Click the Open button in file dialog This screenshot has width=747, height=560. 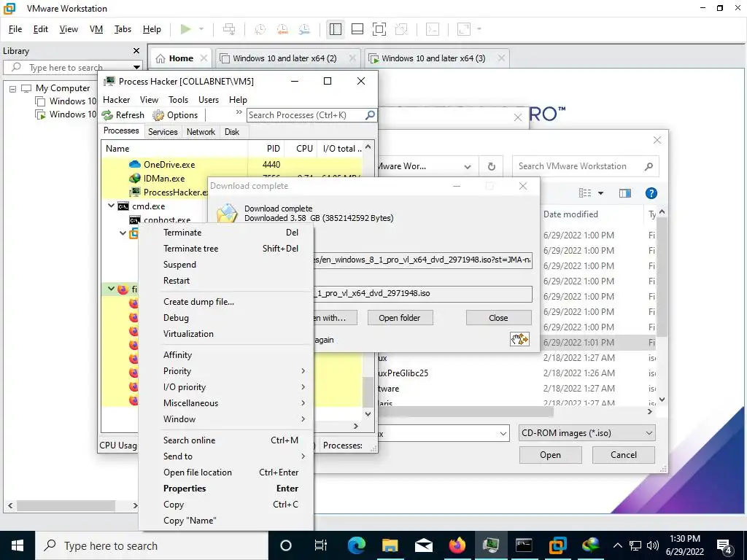tap(550, 455)
